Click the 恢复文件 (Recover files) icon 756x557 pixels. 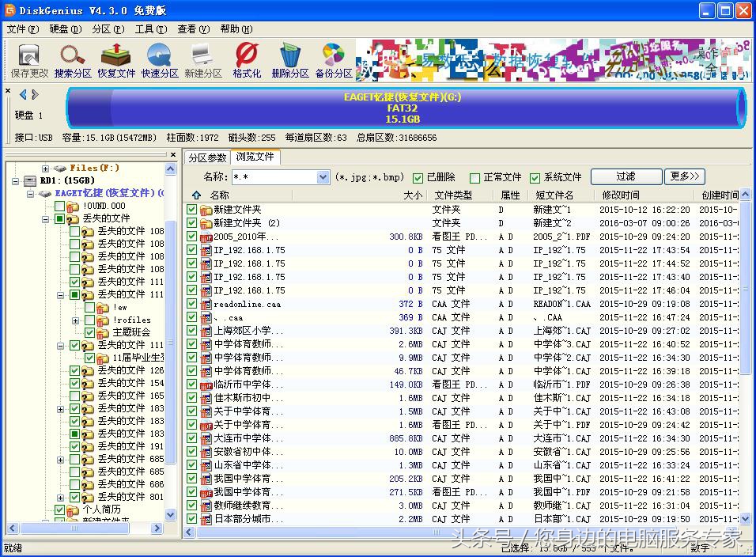[x=116, y=60]
